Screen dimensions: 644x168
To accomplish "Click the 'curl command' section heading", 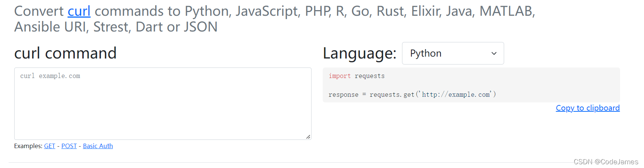I will 65,53.
